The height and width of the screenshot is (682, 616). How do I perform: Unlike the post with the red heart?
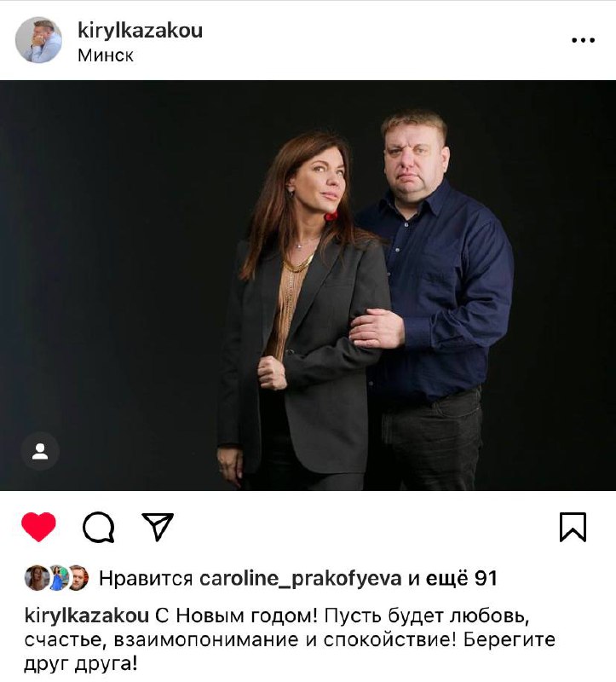(38, 527)
